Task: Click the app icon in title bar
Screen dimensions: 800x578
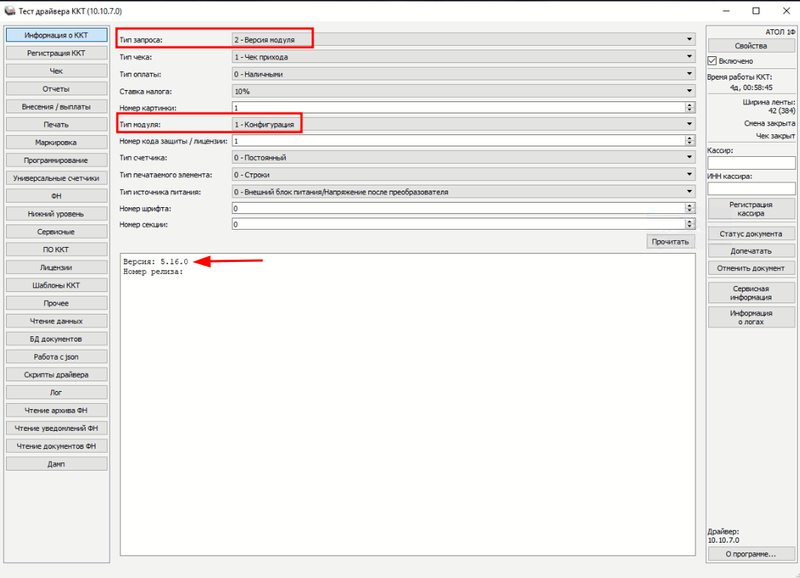Action: pyautogui.click(x=10, y=10)
